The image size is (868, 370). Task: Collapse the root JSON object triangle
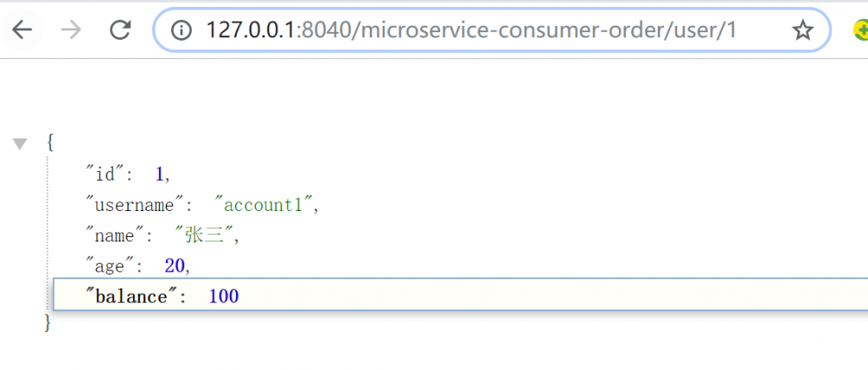[x=20, y=143]
